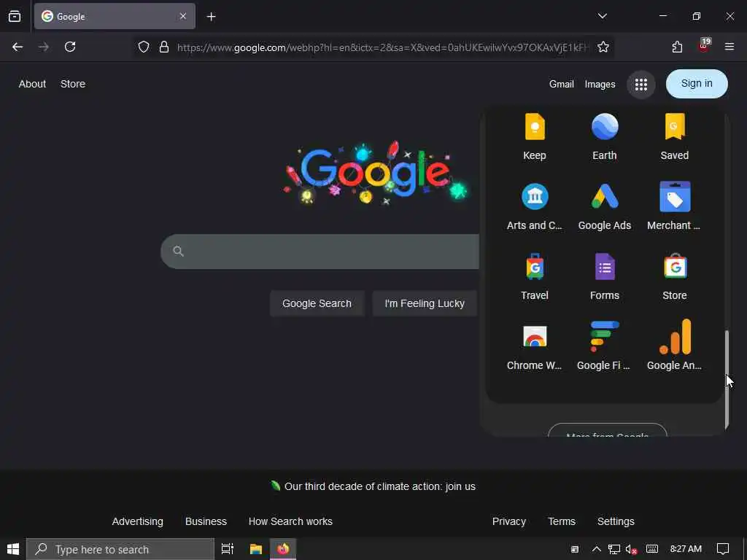Open Google Store app in panel
This screenshot has width=747, height=560.
click(675, 276)
